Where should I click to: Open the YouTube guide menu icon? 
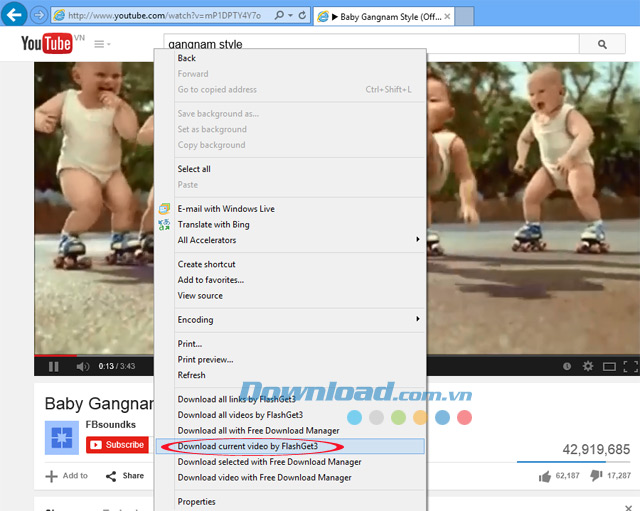(102, 44)
